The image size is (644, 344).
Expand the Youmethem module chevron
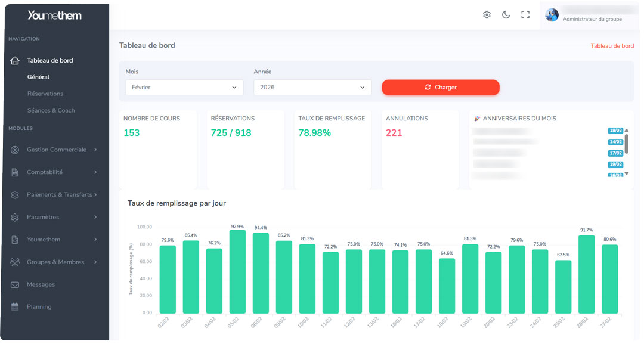95,240
